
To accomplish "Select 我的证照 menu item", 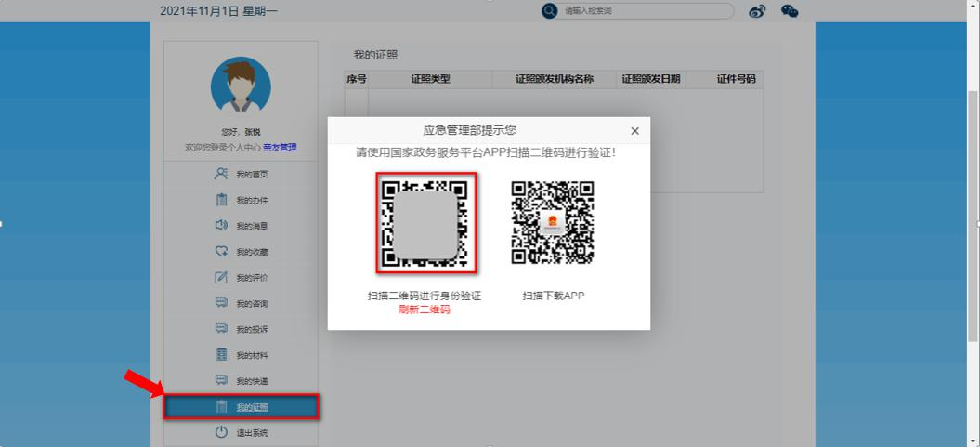I will click(242, 407).
